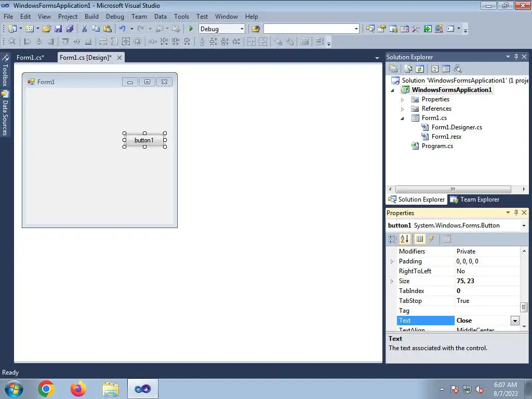Click the Windows Start button
Screen dimensions: 532x399
coord(14,389)
